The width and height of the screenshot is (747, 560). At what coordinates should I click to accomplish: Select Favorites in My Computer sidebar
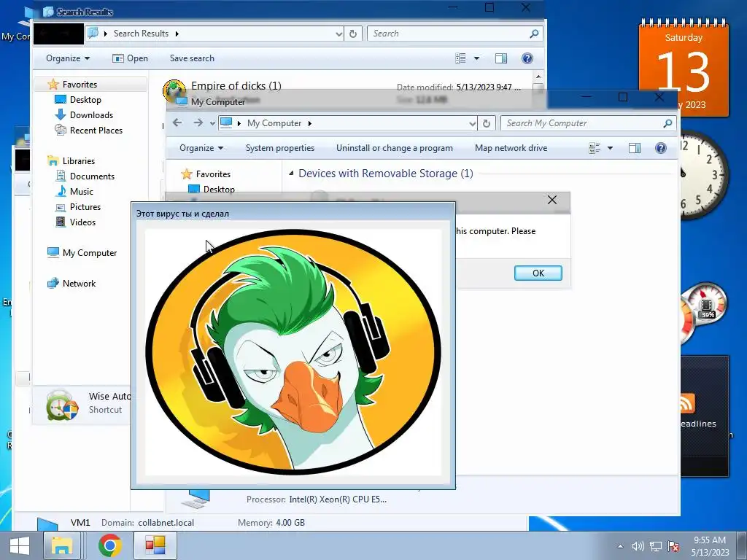click(206, 174)
